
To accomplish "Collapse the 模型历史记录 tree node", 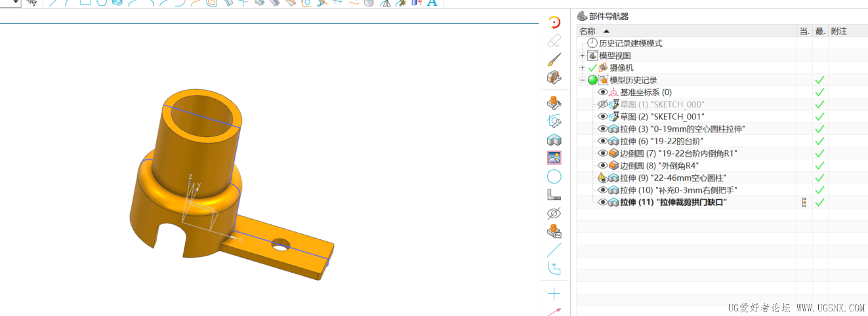I will tap(582, 80).
